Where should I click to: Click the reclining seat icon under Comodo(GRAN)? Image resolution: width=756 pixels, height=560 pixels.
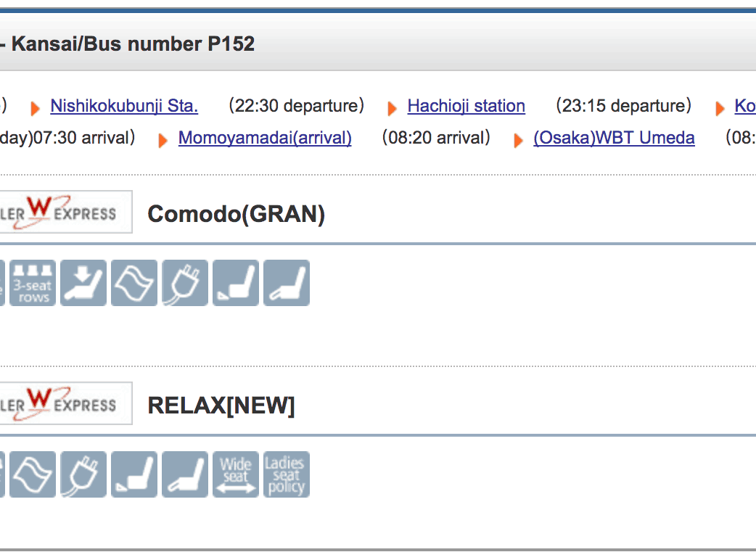tap(83, 283)
